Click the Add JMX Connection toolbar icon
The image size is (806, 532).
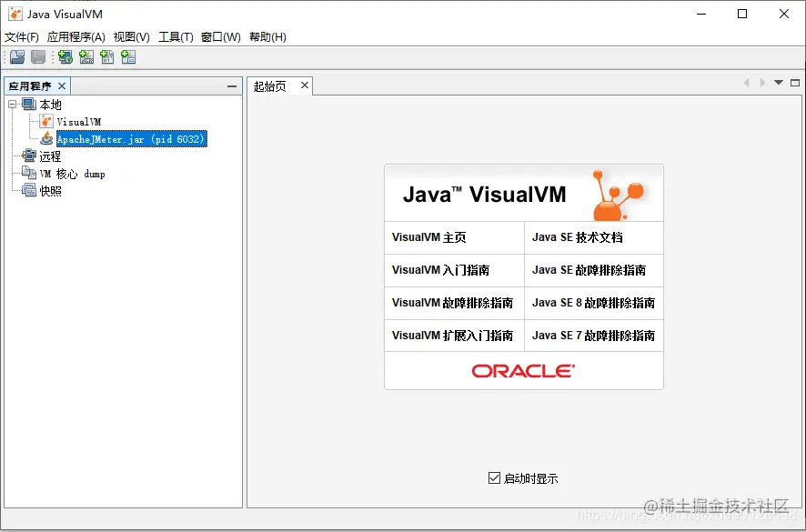click(x=86, y=57)
